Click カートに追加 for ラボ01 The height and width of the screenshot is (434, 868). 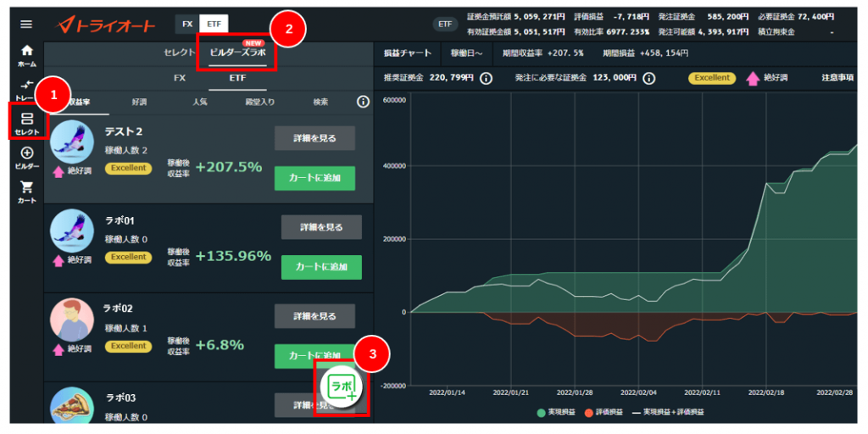321,267
